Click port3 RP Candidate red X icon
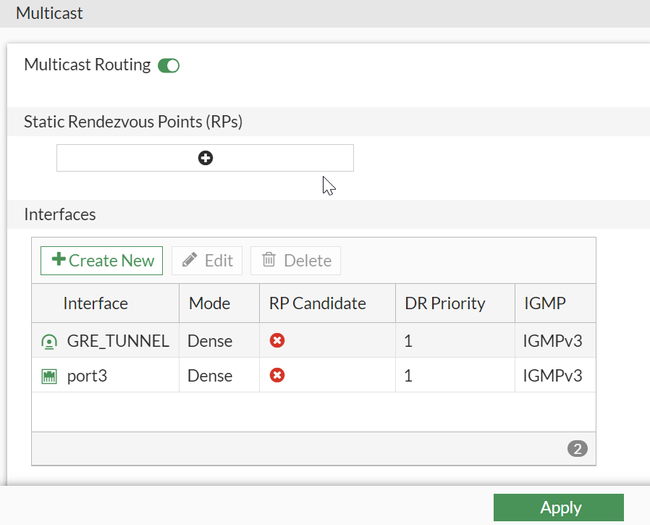 [x=277, y=376]
